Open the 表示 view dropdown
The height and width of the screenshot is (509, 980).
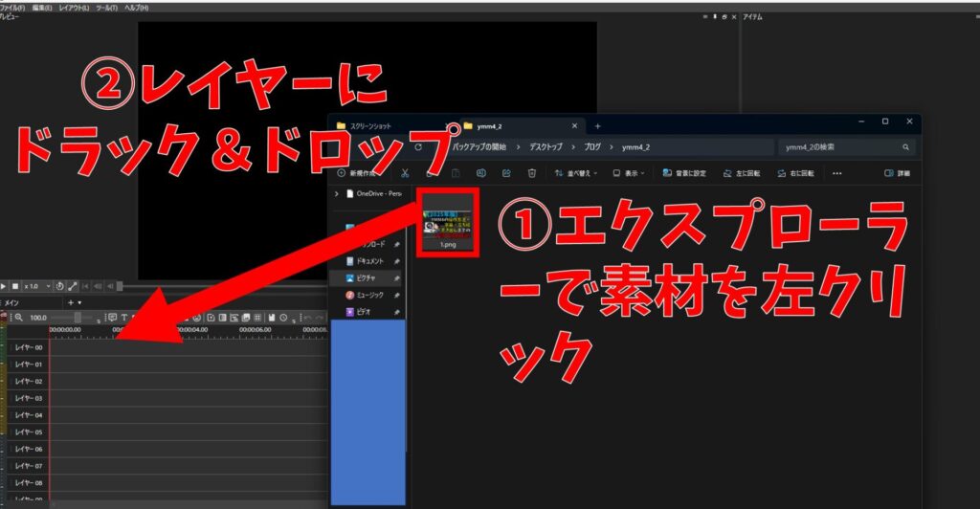(629, 173)
